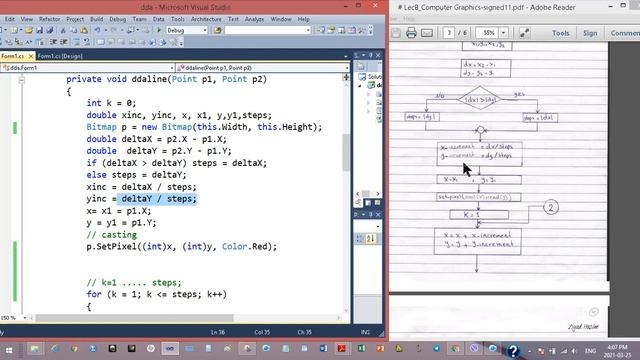The width and height of the screenshot is (640, 360).
Task: Open the Windows Start button
Action: [9, 350]
